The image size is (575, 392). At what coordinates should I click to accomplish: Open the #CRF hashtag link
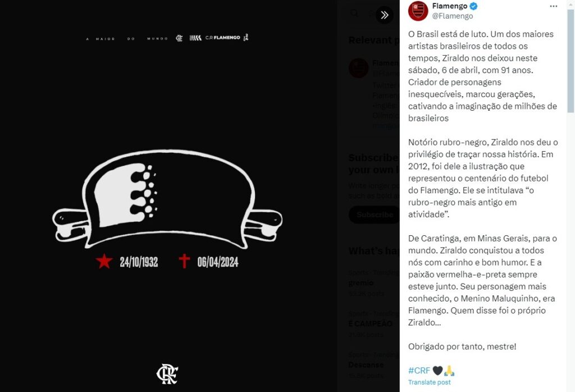[x=419, y=371]
